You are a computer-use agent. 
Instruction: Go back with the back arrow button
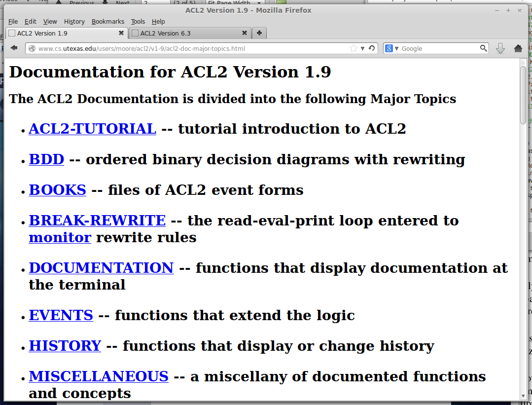pyautogui.click(x=14, y=48)
